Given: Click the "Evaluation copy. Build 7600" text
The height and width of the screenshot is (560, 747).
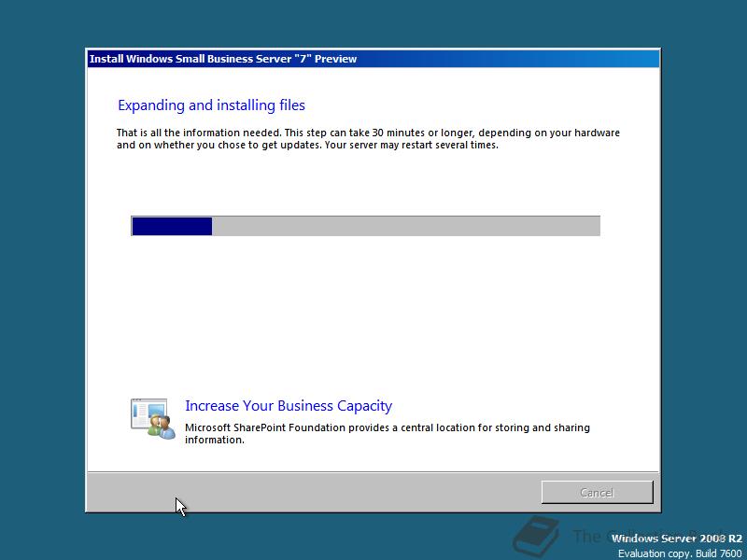Looking at the screenshot, I should tap(680, 553).
